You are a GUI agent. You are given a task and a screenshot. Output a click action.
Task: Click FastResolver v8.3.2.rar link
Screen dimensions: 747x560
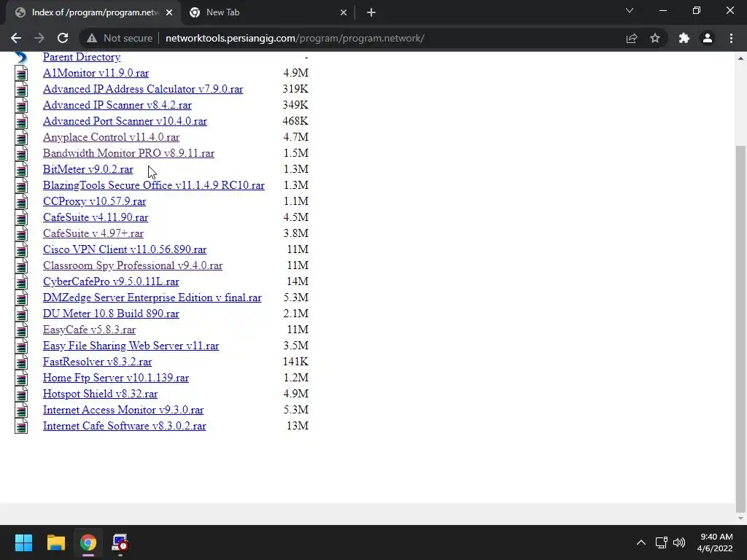pyautogui.click(x=97, y=362)
